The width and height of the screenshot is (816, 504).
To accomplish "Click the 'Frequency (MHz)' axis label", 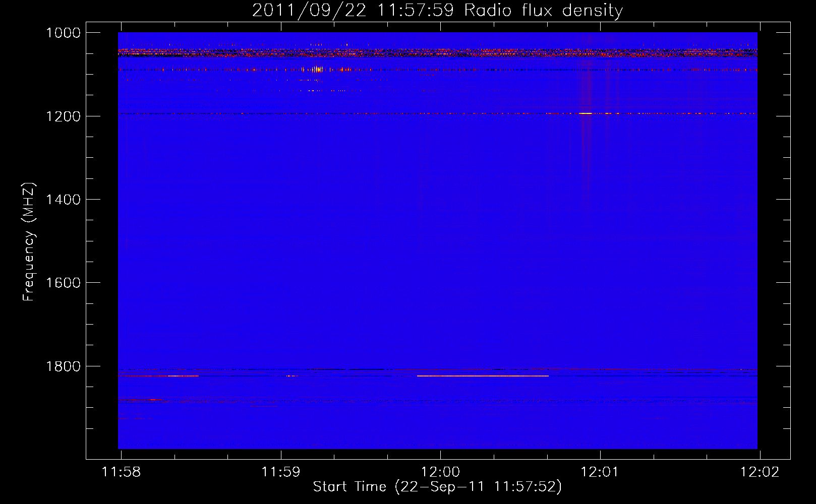I will (29, 242).
